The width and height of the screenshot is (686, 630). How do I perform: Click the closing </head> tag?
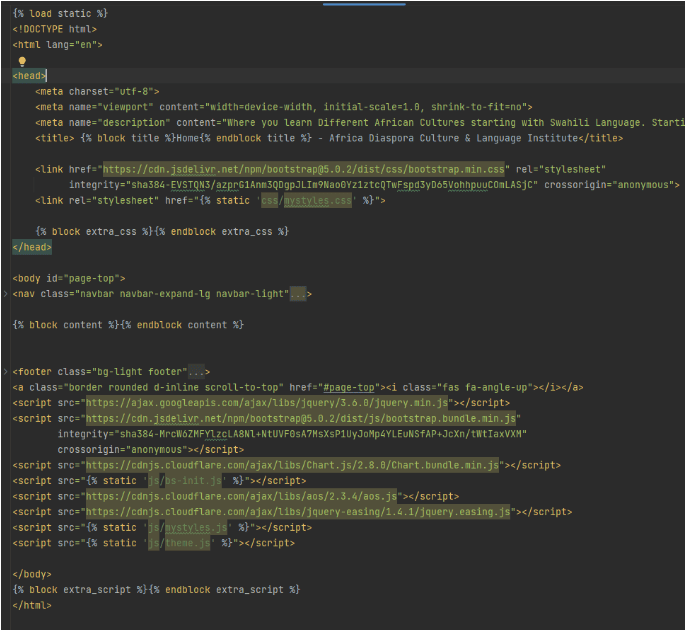[x=32, y=247]
